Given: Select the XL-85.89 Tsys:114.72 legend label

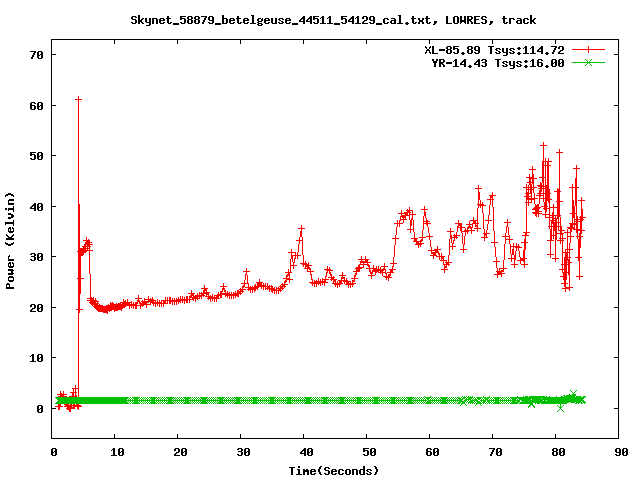Looking at the screenshot, I should coord(494,50).
